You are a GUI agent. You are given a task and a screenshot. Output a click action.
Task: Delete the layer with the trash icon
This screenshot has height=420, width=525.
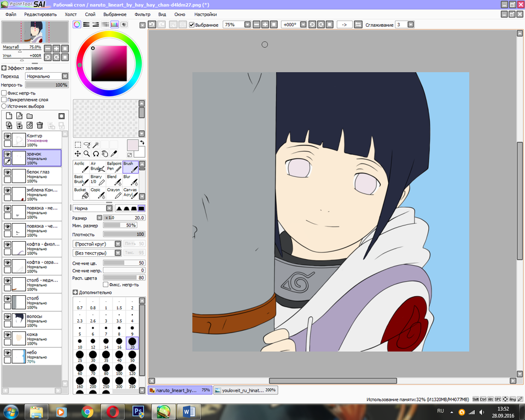click(x=39, y=125)
